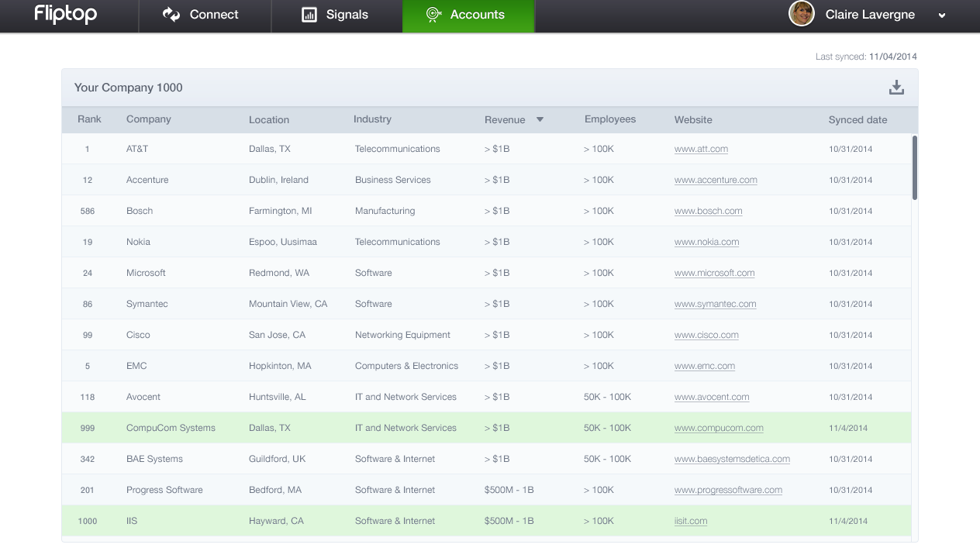Open www.avocent.com link
The height and width of the screenshot is (548, 980).
(712, 397)
